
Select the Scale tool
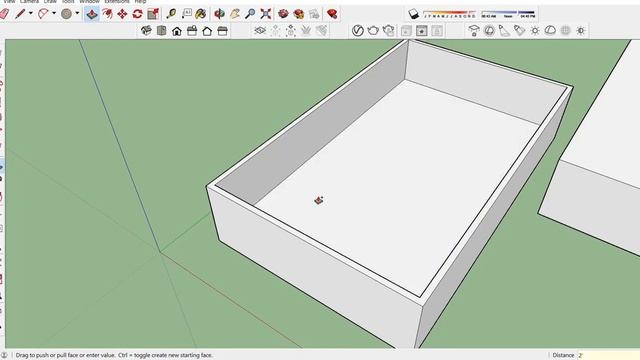[153, 14]
